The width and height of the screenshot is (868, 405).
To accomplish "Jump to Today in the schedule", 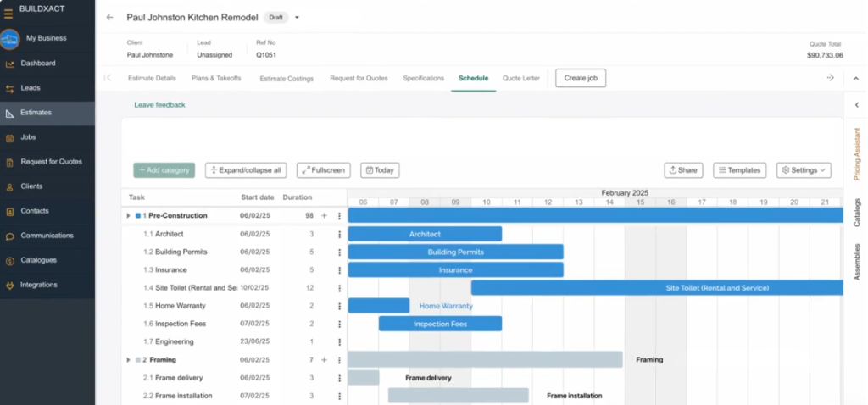I will click(380, 170).
